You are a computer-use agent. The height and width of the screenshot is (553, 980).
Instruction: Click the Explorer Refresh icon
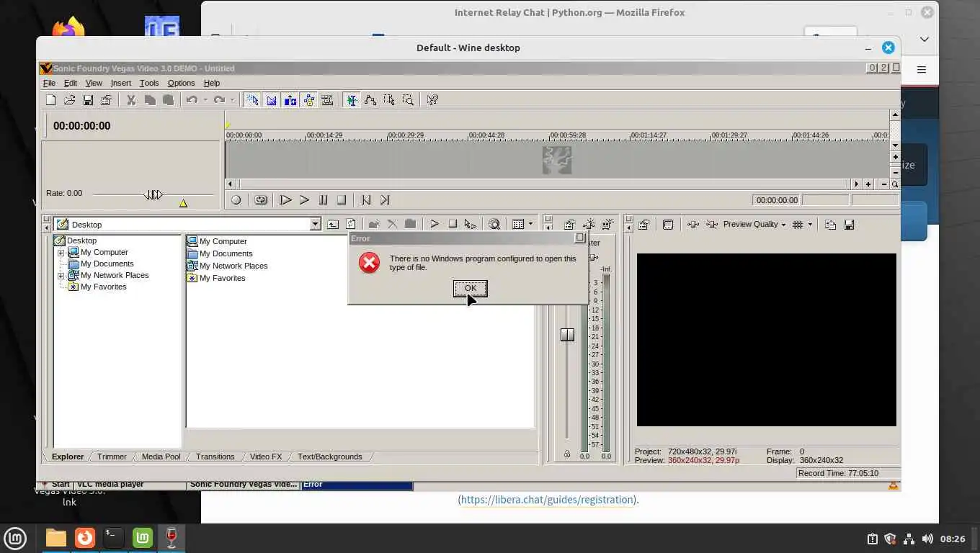pyautogui.click(x=351, y=225)
